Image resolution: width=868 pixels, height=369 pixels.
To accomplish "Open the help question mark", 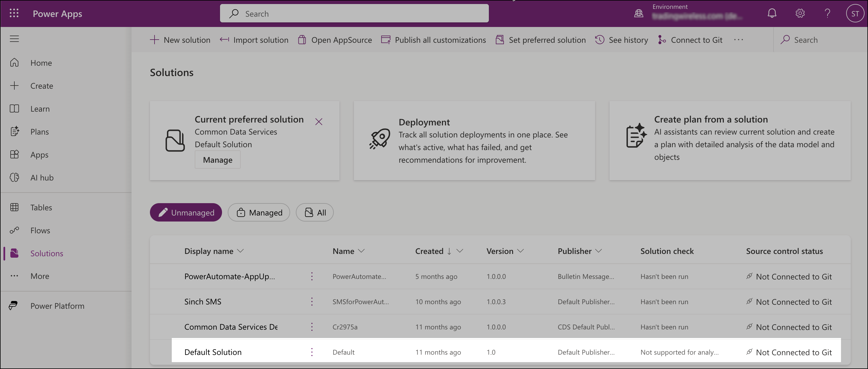I will point(827,13).
